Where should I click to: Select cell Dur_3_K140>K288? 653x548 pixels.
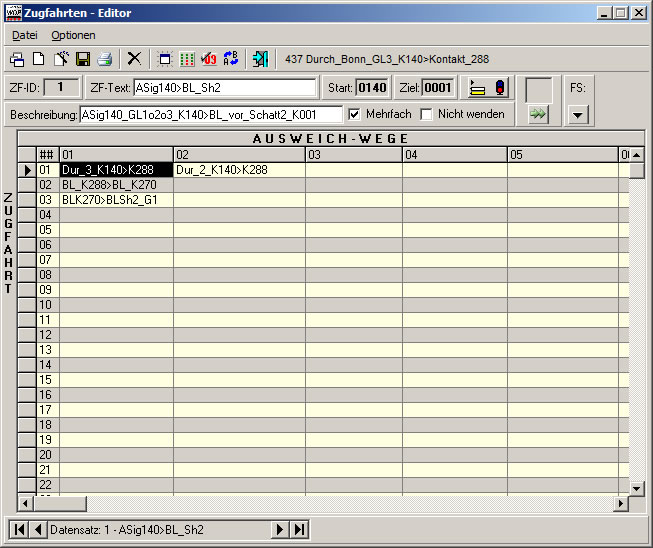coord(117,170)
